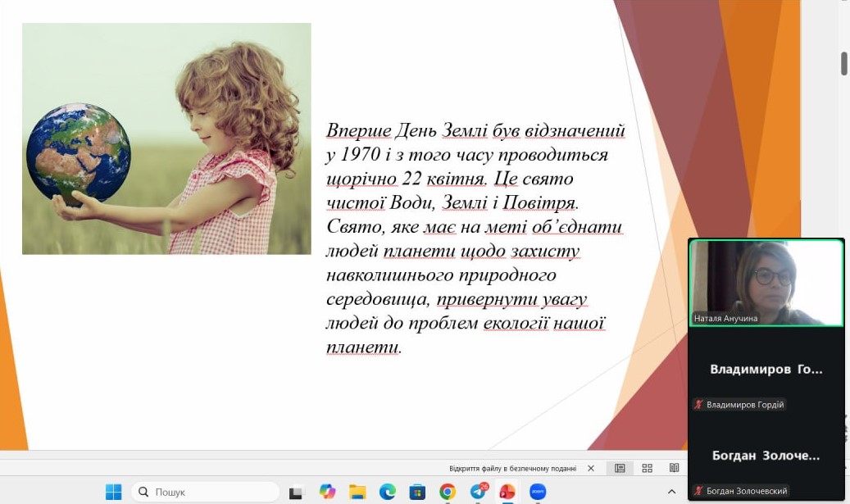
Task: Open File Explorer from the taskbar
Action: pyautogui.click(x=357, y=492)
